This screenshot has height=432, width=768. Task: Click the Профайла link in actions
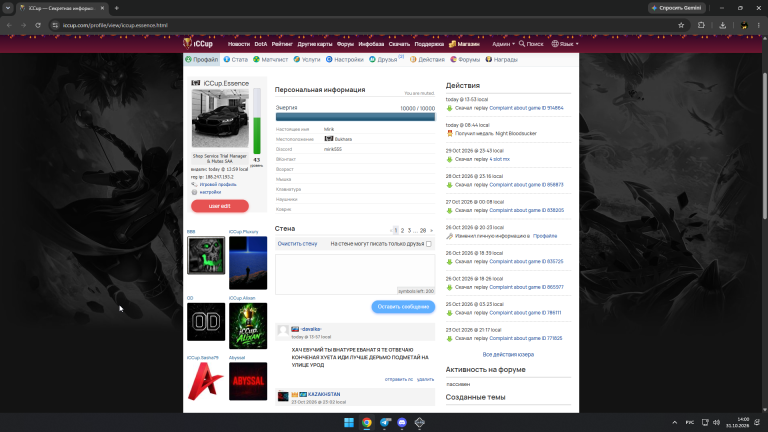pyautogui.click(x=545, y=236)
